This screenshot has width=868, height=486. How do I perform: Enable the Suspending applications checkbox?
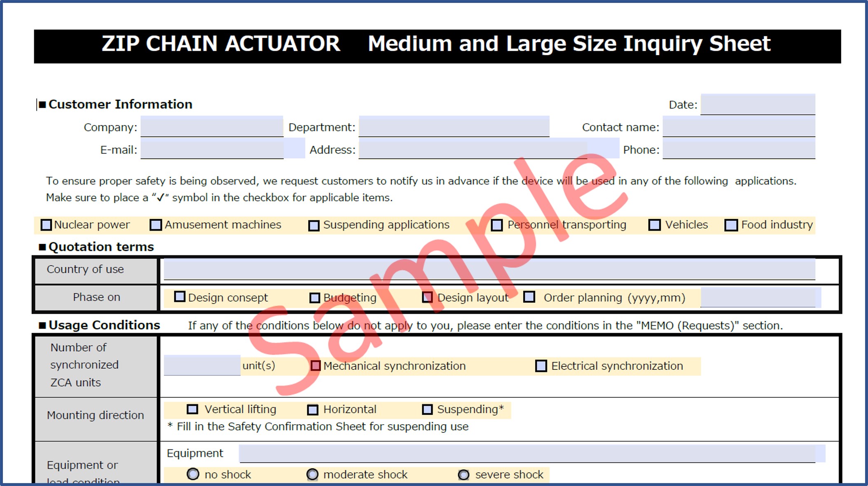(314, 225)
